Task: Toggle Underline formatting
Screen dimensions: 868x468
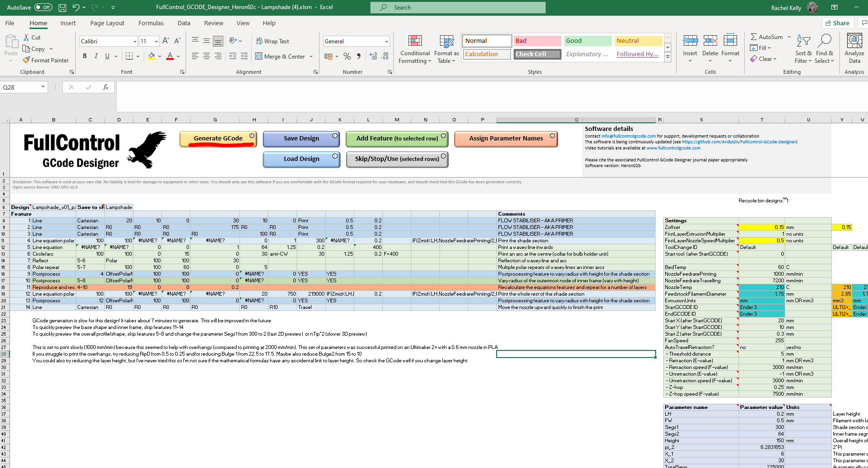Action: (107, 56)
